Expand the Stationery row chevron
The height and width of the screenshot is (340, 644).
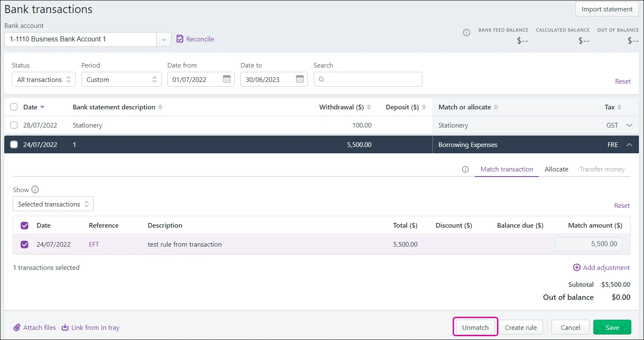630,125
